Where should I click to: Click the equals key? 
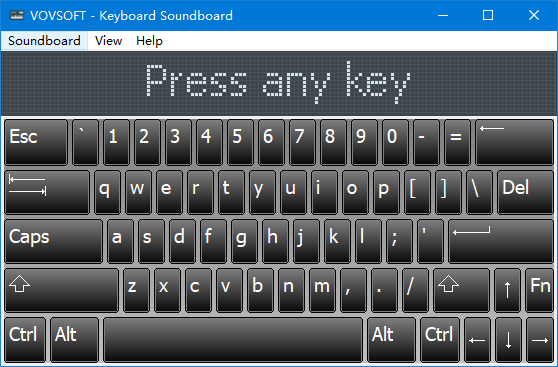tap(457, 142)
